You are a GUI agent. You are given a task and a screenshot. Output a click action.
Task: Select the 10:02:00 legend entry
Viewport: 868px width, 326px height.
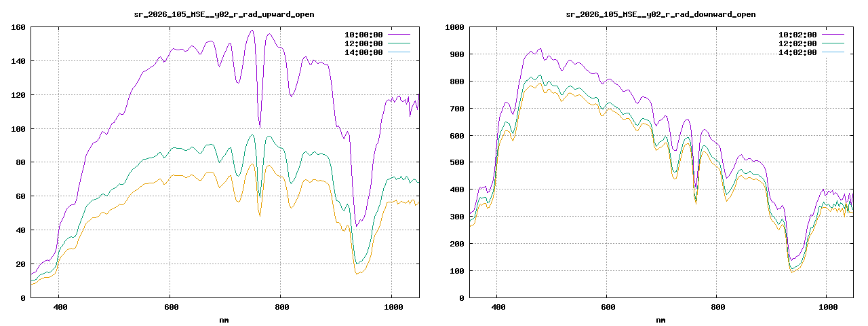coord(797,35)
